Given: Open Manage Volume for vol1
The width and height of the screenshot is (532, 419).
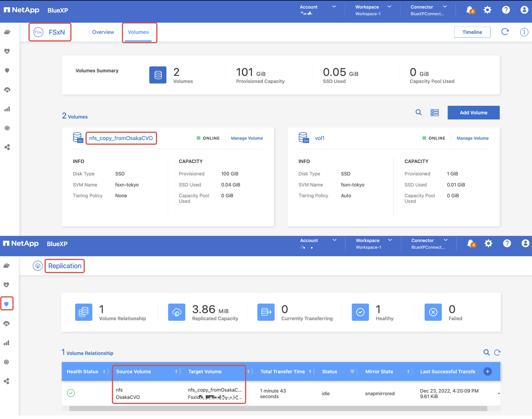Looking at the screenshot, I should tap(472, 138).
